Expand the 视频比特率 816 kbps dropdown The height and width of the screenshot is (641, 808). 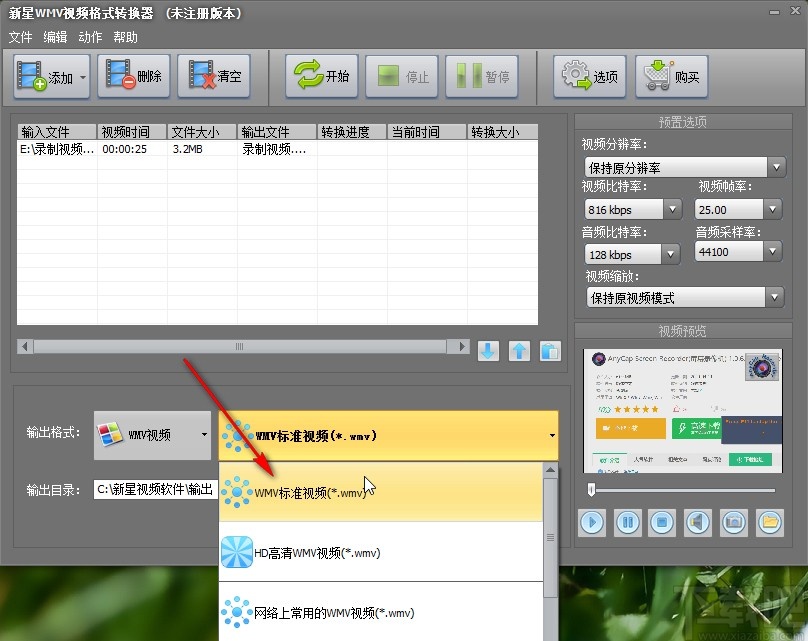(x=672, y=209)
